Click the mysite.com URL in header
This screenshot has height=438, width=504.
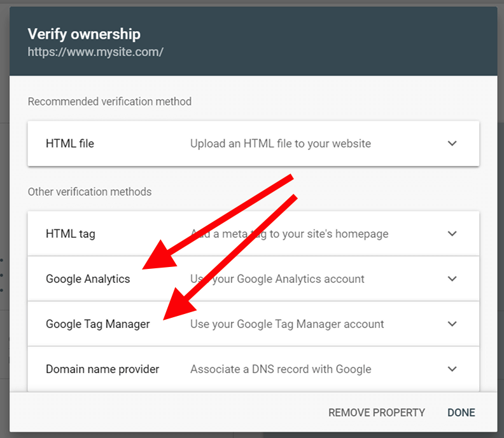coord(95,51)
